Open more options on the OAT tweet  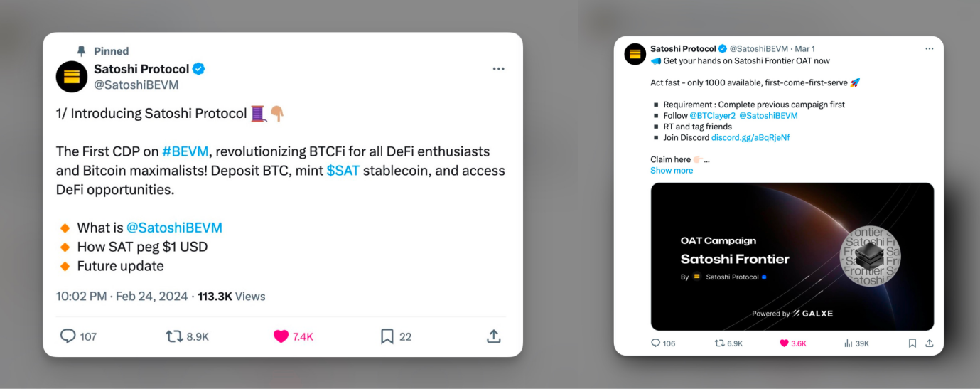(x=929, y=48)
